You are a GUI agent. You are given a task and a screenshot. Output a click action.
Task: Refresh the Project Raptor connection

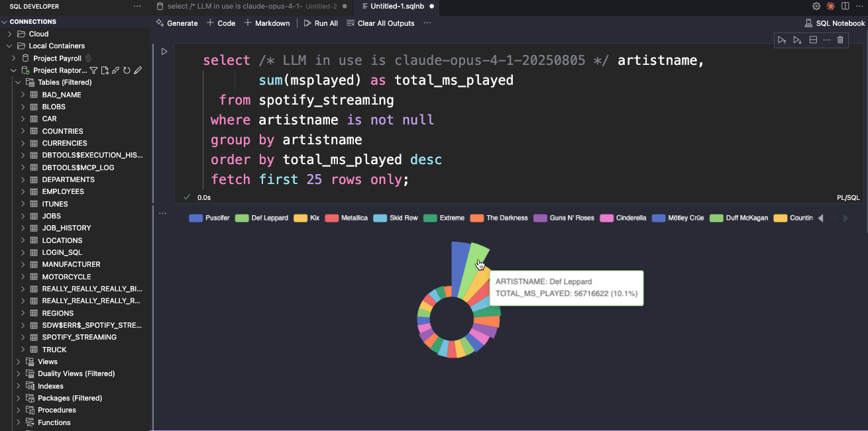(127, 70)
